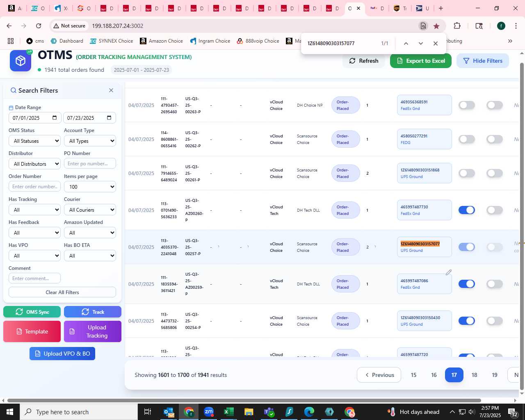This screenshot has height=420, width=525.
Task: Go to page 18 of results
Action: click(474, 375)
